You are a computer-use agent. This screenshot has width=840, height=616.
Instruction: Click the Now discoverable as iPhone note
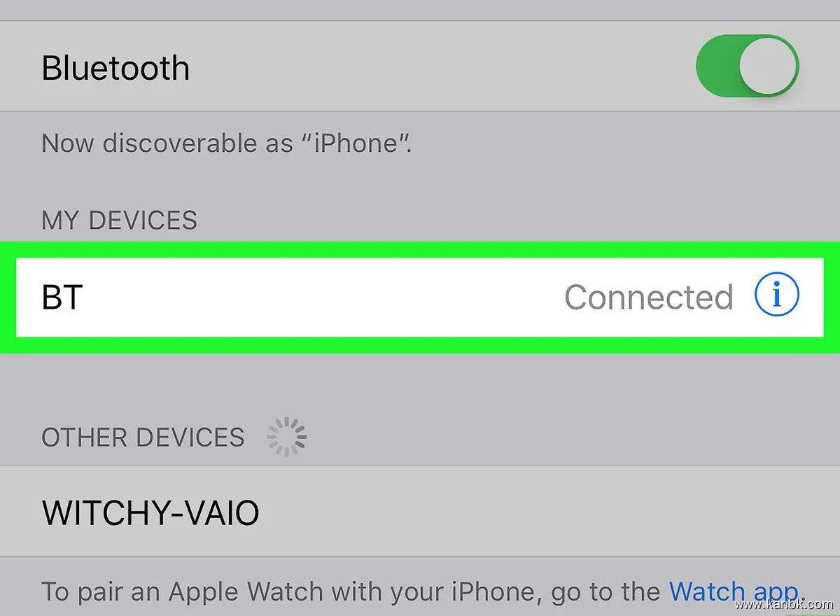(227, 143)
